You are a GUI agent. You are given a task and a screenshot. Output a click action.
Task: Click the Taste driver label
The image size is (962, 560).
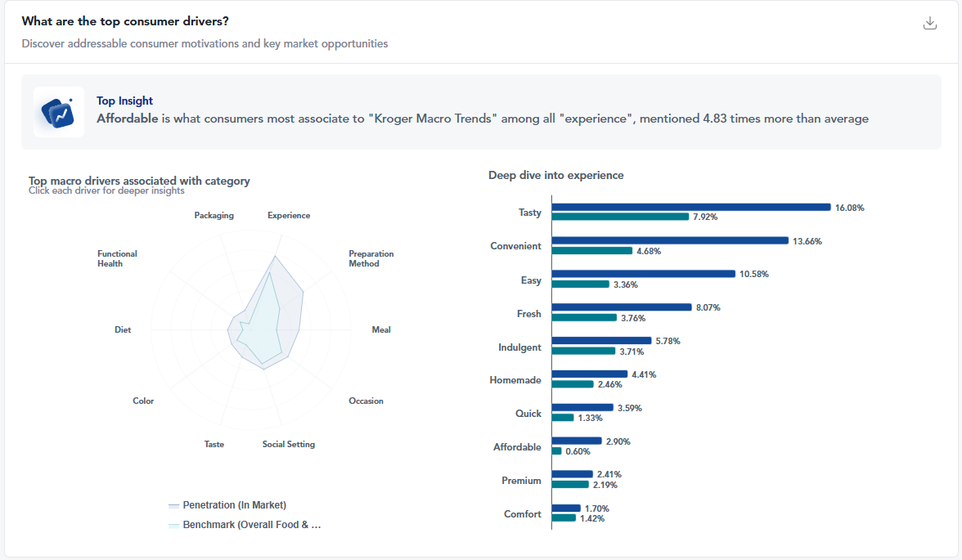point(214,445)
